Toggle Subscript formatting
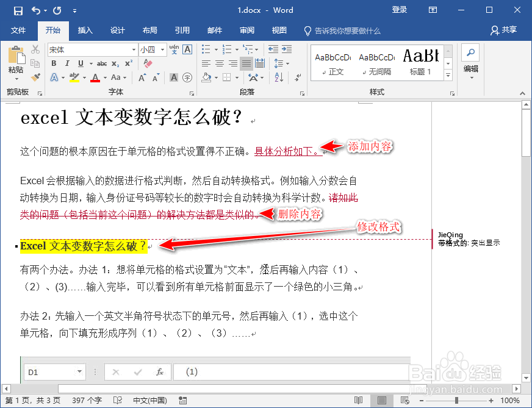This screenshot has height=408, width=532. pos(115,63)
